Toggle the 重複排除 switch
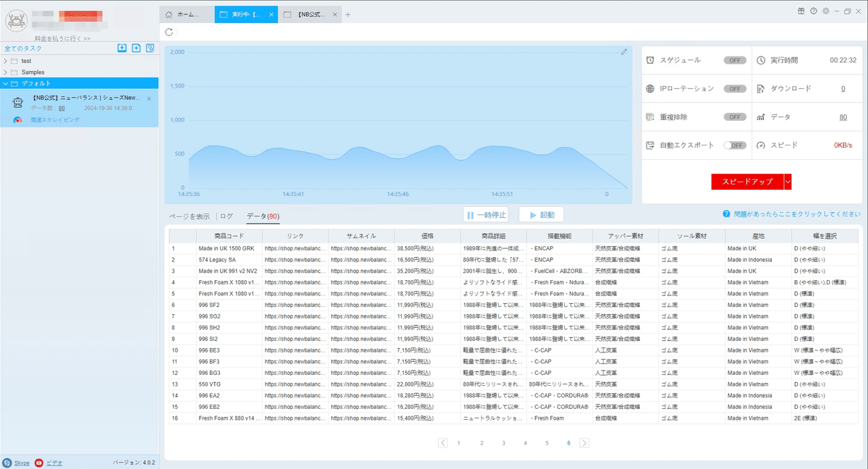The width and height of the screenshot is (868, 469). pos(735,117)
